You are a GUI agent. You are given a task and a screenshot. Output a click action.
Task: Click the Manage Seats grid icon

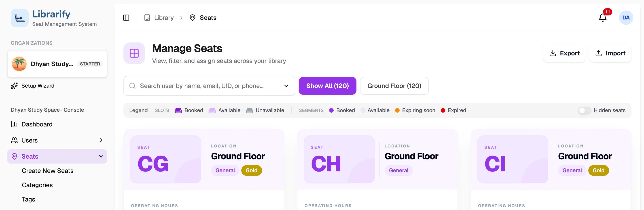click(x=134, y=53)
